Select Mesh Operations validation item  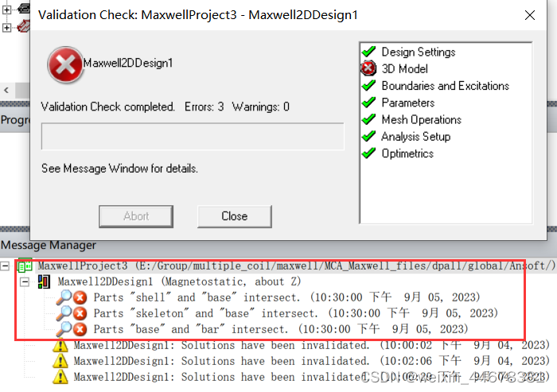click(421, 119)
